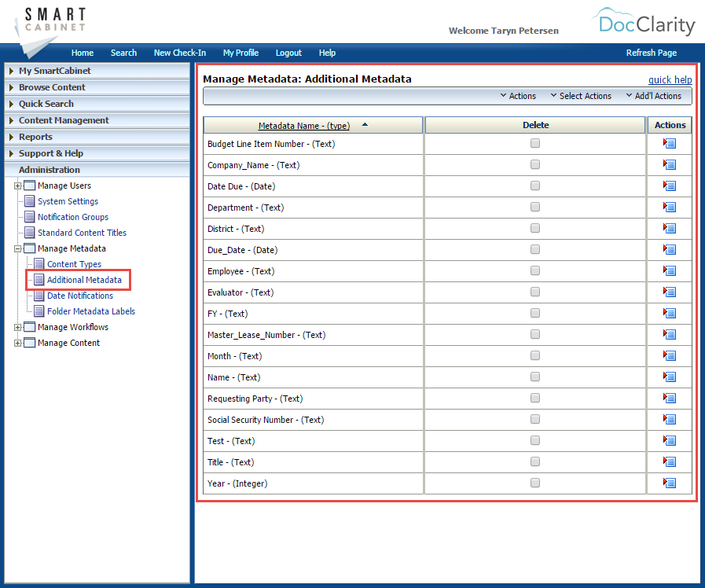The image size is (705, 588).
Task: Check the Delete checkbox for Company_Name
Action: [x=535, y=164]
